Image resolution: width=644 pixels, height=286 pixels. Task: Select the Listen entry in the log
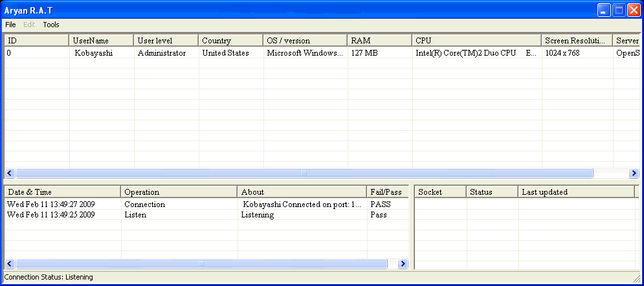[135, 215]
